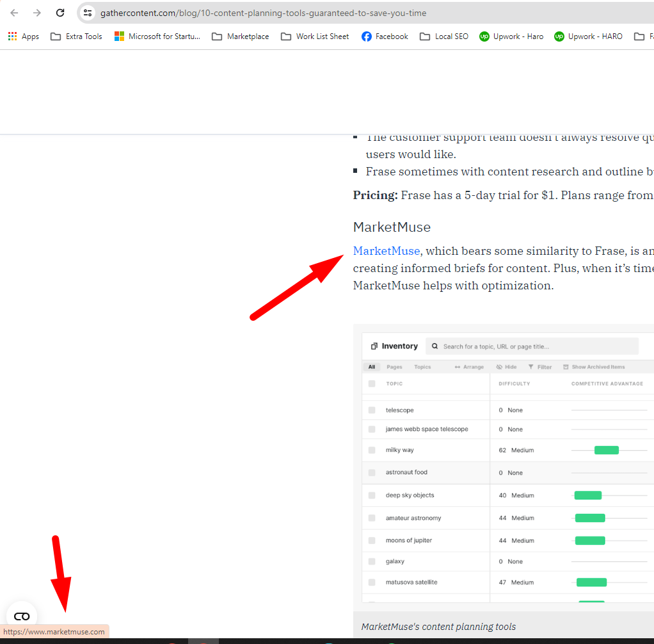Viewport: 654px width, 644px height.
Task: Click the TOPIC column header
Action: coord(394,383)
